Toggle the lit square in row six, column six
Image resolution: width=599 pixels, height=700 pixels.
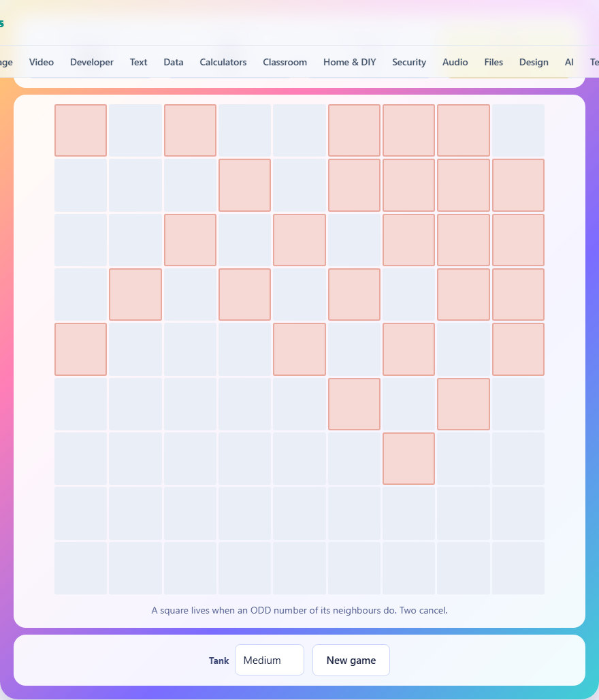pos(354,404)
